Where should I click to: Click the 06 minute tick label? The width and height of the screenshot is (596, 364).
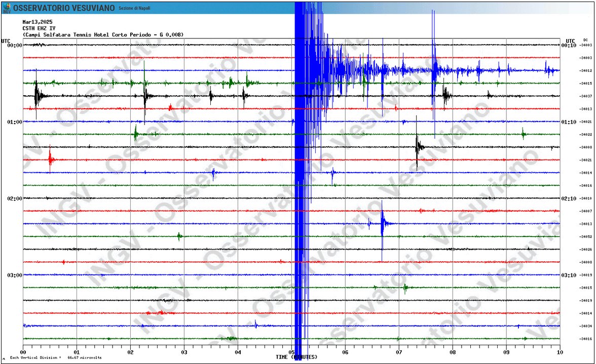pos(345,352)
